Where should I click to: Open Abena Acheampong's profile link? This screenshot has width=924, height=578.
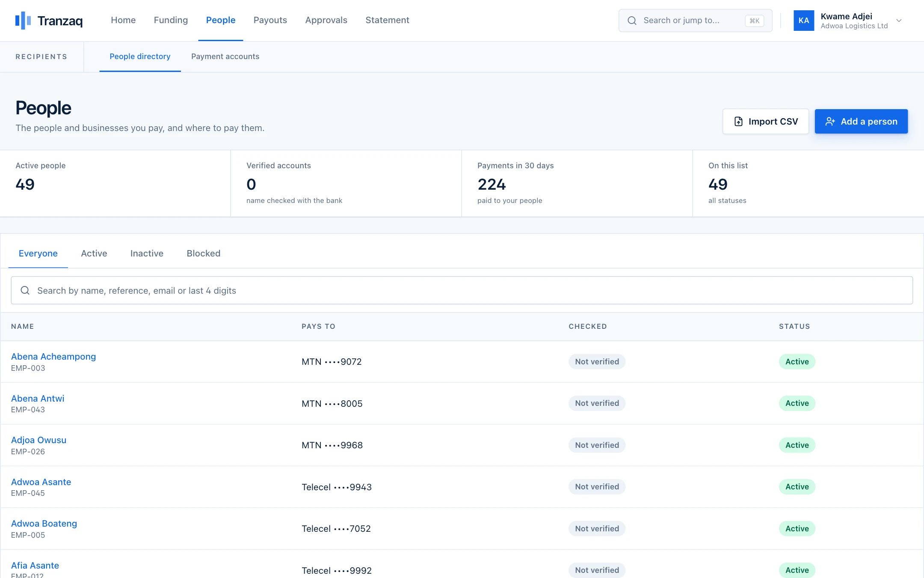(53, 357)
